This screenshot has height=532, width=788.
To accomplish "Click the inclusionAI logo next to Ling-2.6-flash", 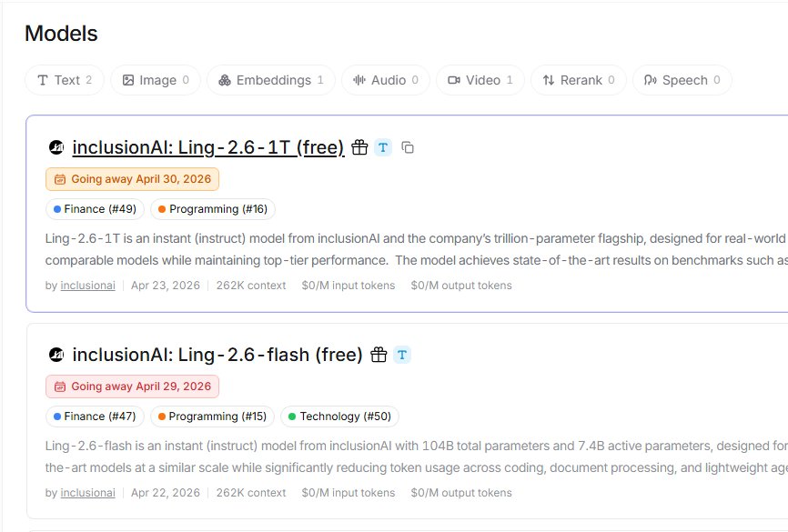I will pyautogui.click(x=56, y=355).
